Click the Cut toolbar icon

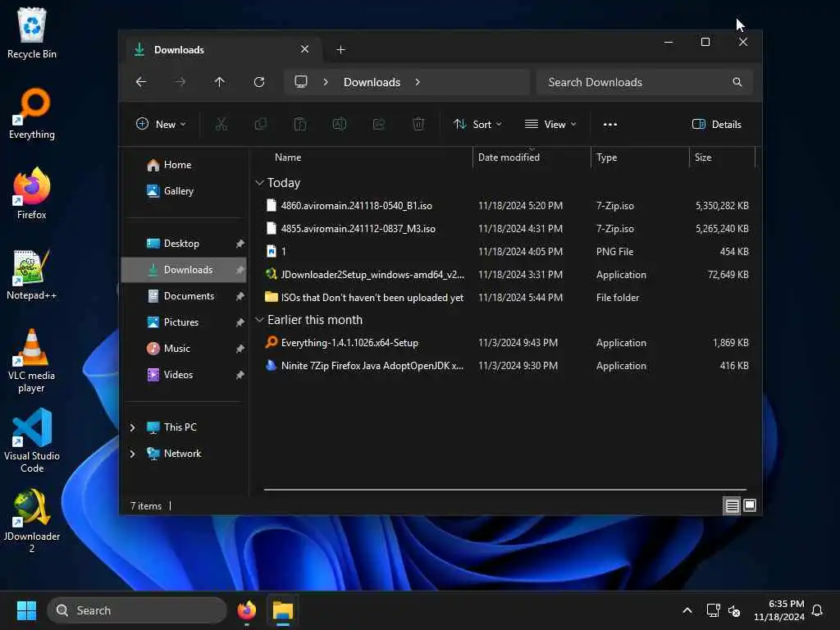click(x=221, y=125)
